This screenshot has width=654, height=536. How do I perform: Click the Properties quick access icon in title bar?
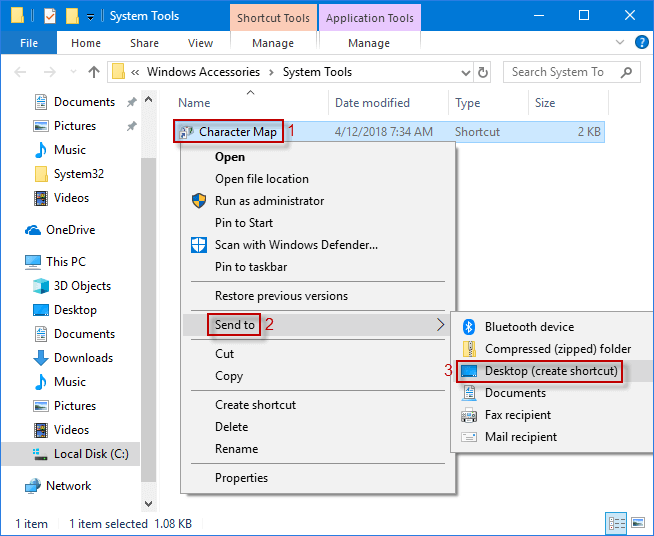50,16
